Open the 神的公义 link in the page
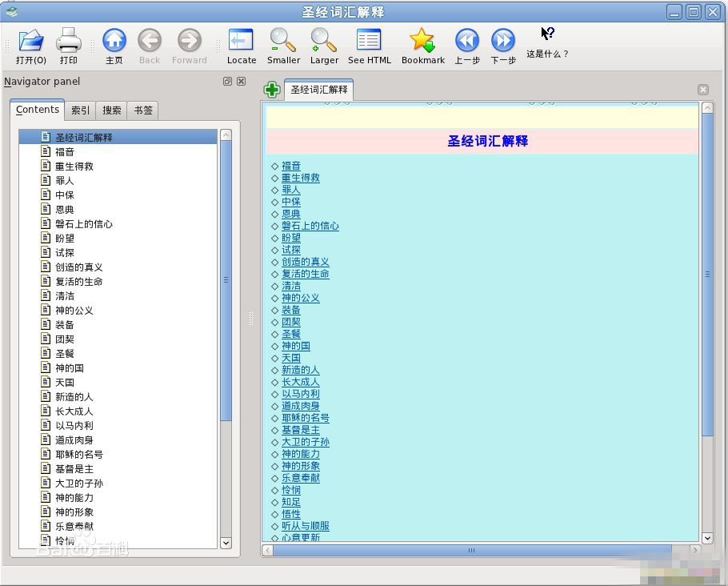Image resolution: width=728 pixels, height=586 pixels. point(301,298)
